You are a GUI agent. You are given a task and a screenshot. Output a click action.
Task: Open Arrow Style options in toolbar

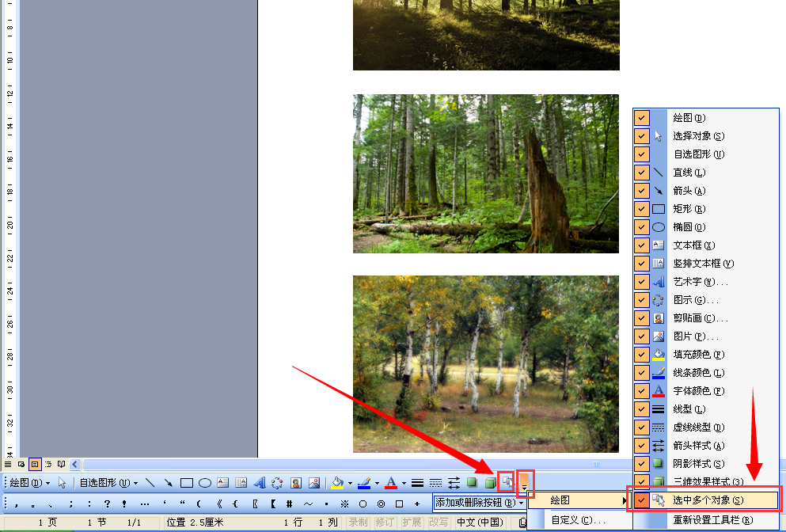click(454, 483)
